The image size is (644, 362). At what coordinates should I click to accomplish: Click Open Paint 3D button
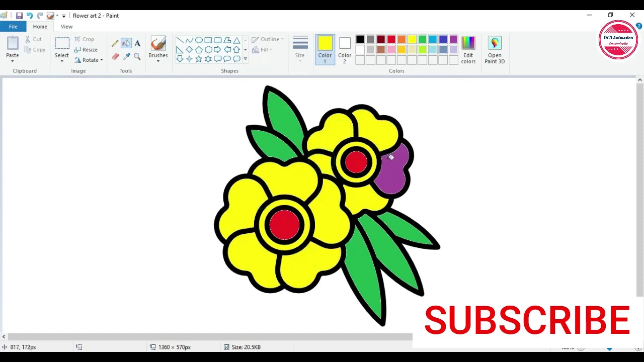coord(495,50)
